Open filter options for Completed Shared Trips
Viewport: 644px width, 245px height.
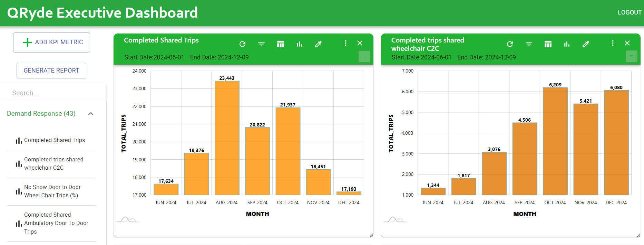[x=261, y=44]
